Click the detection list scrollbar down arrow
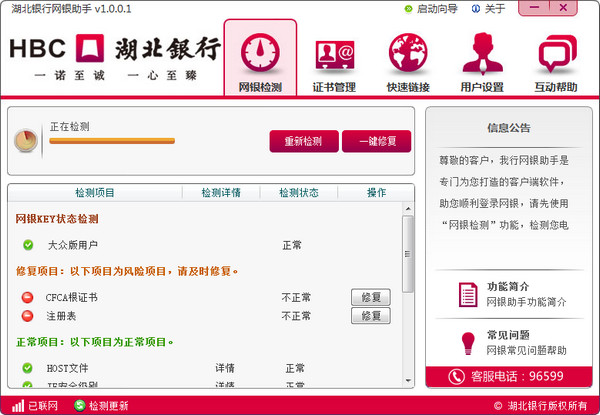This screenshot has width=600, height=415. point(408,378)
